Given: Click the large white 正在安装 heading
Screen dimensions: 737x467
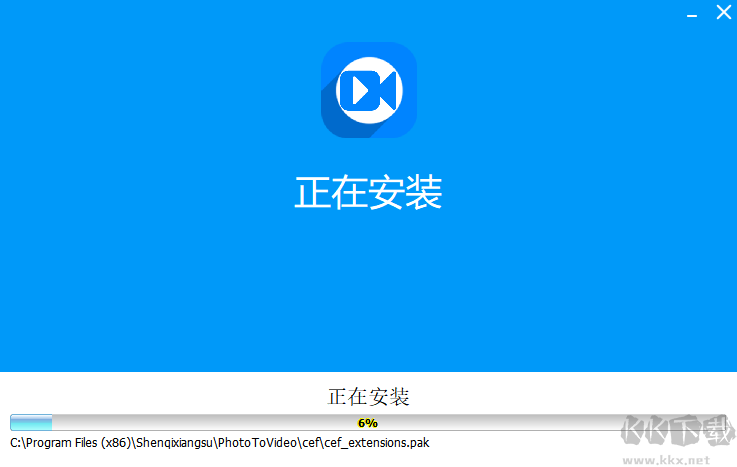Looking at the screenshot, I should click(368, 192).
